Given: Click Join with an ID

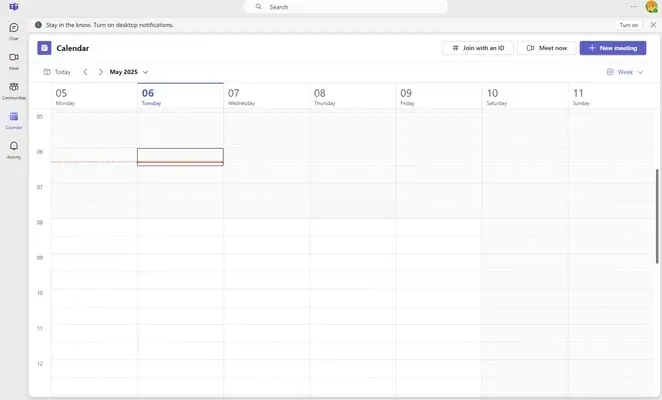Looking at the screenshot, I should click(477, 47).
